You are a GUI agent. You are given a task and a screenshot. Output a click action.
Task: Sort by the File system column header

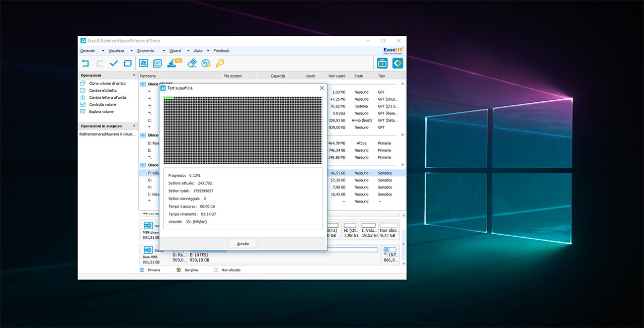point(239,76)
